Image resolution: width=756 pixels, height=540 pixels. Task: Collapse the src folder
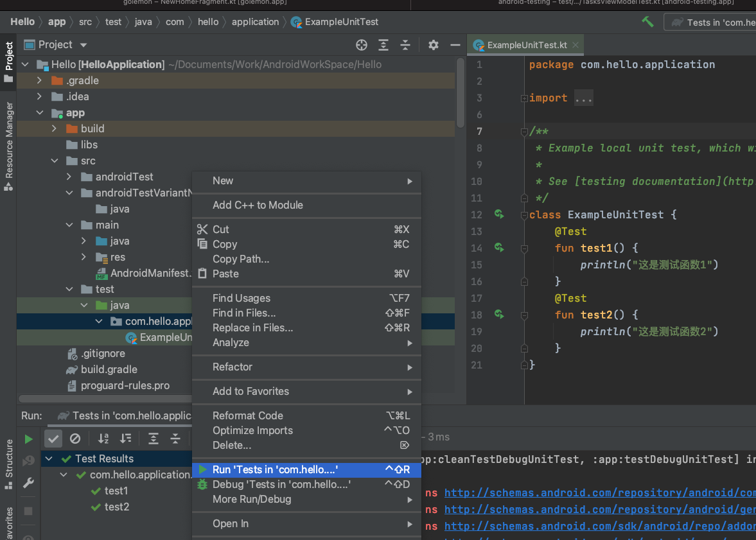(x=54, y=161)
